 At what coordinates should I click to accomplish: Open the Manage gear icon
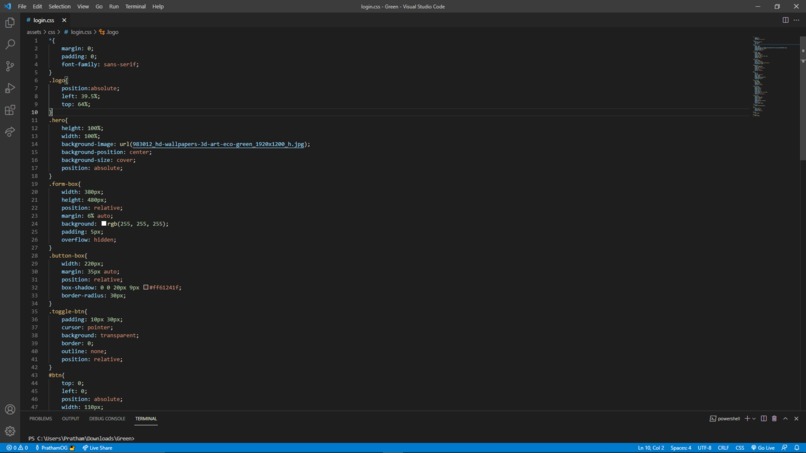tap(10, 431)
